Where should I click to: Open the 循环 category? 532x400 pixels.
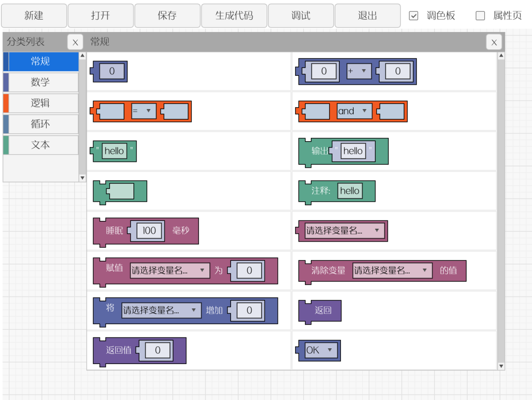pos(40,124)
